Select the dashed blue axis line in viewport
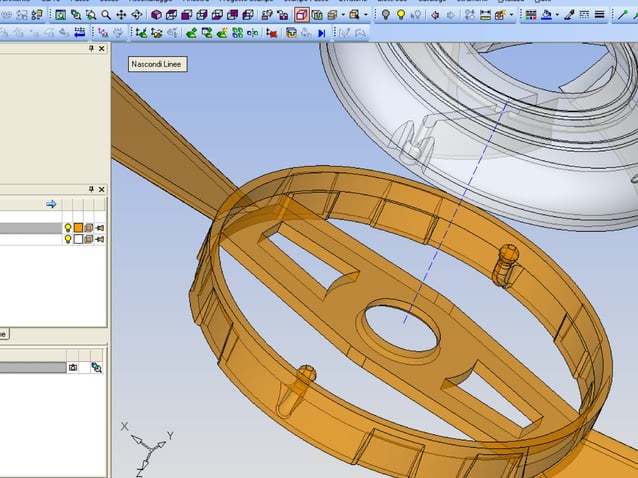Viewport: 638px width, 478px height. [455, 213]
